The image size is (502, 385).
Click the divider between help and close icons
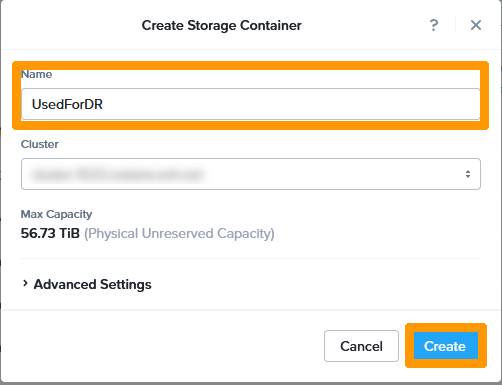[x=455, y=25]
